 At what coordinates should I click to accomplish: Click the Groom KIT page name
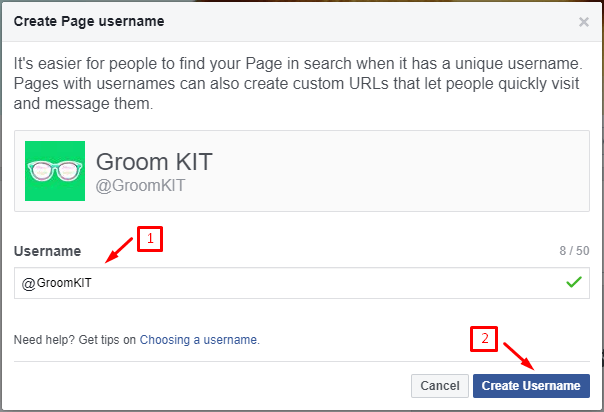[154, 161]
